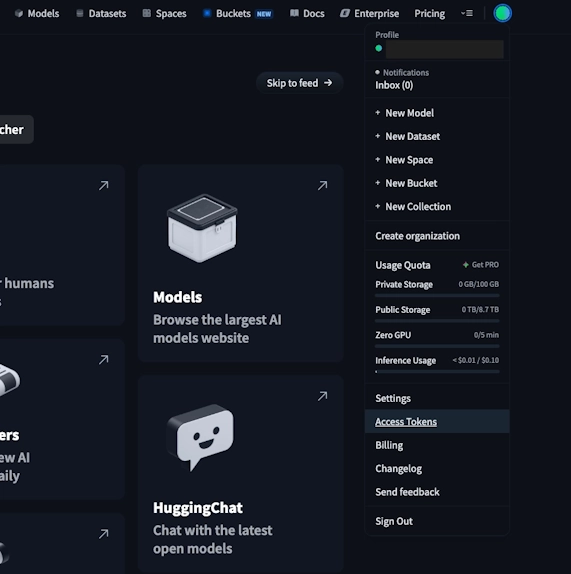The height and width of the screenshot is (574, 571).
Task: Click the 0 TB/8.7 TB storage value
Action: pyautogui.click(x=480, y=309)
